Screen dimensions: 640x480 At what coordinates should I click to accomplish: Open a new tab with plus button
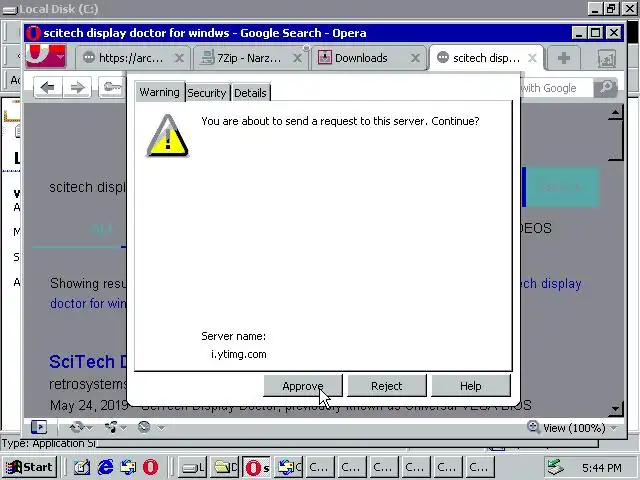point(564,58)
